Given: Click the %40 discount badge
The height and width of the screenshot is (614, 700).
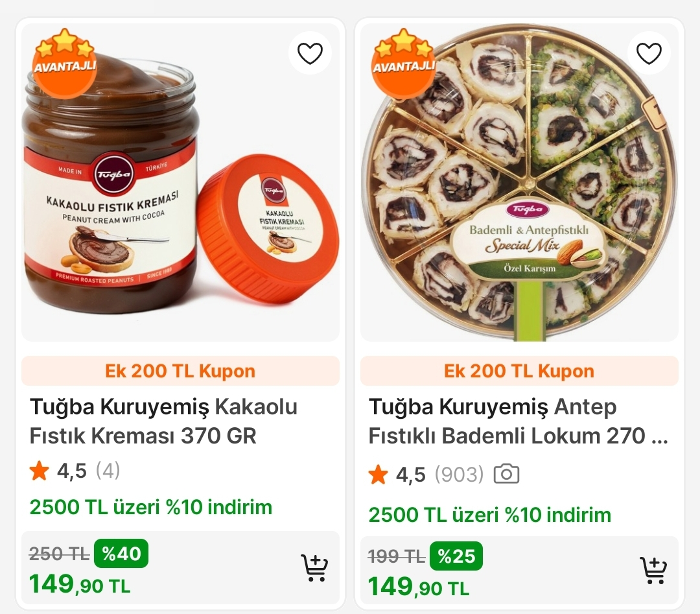Looking at the screenshot, I should 121,554.
